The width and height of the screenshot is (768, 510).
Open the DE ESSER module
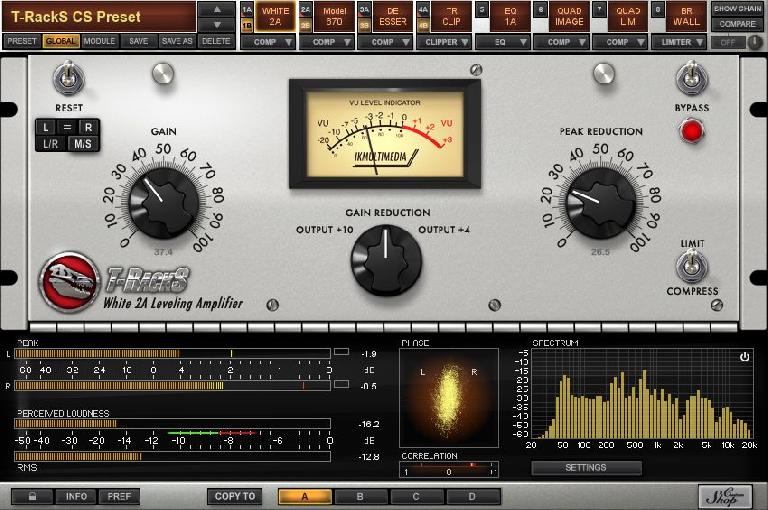(x=393, y=17)
